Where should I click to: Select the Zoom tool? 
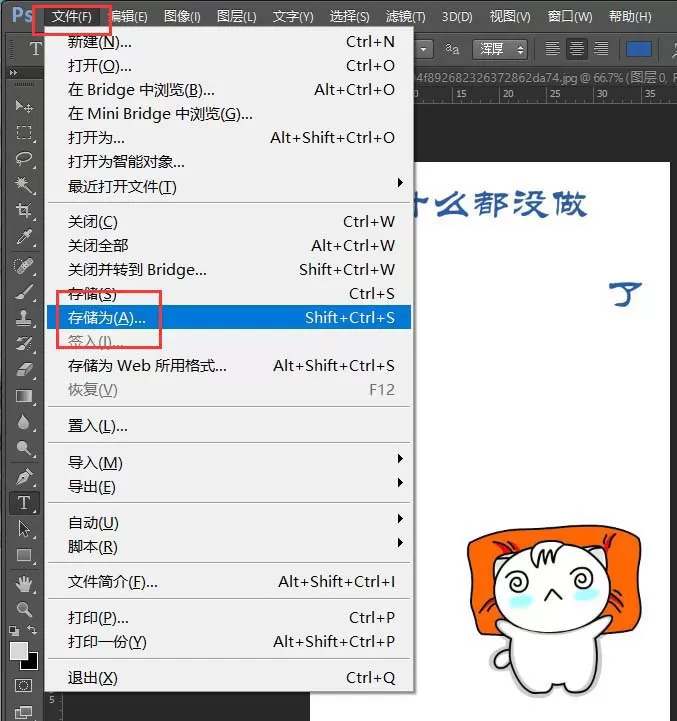tap(23, 610)
